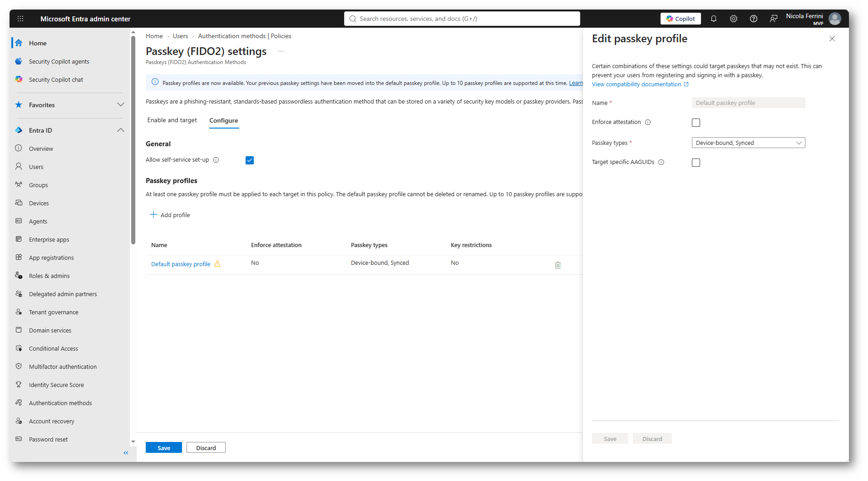Click the Enterprise apps icon
Screen dimensions: 868x481
click(x=19, y=239)
